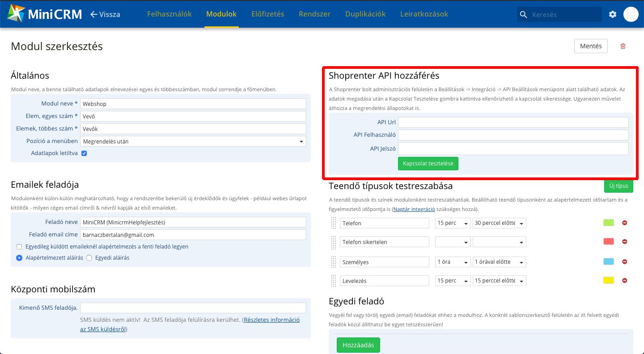Viewport: 644px width, 354px height.
Task: Toggle the Adatlapok letiltva checkbox
Action: click(x=84, y=153)
